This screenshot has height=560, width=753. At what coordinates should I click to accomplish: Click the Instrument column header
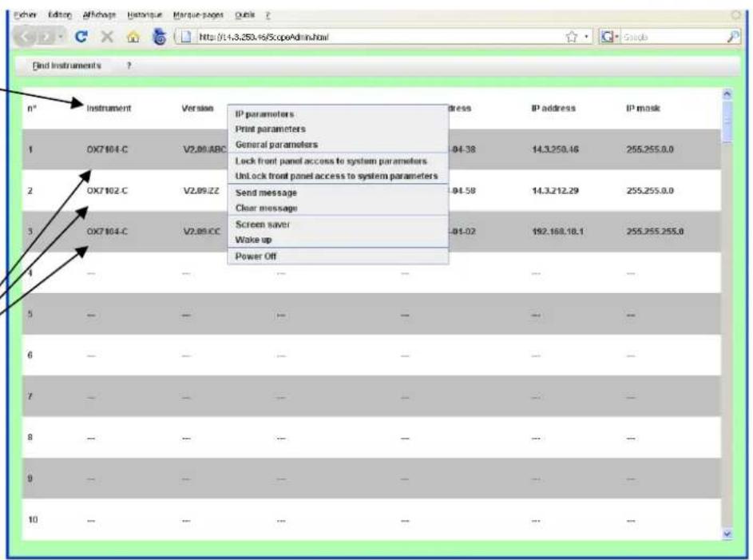tap(109, 109)
